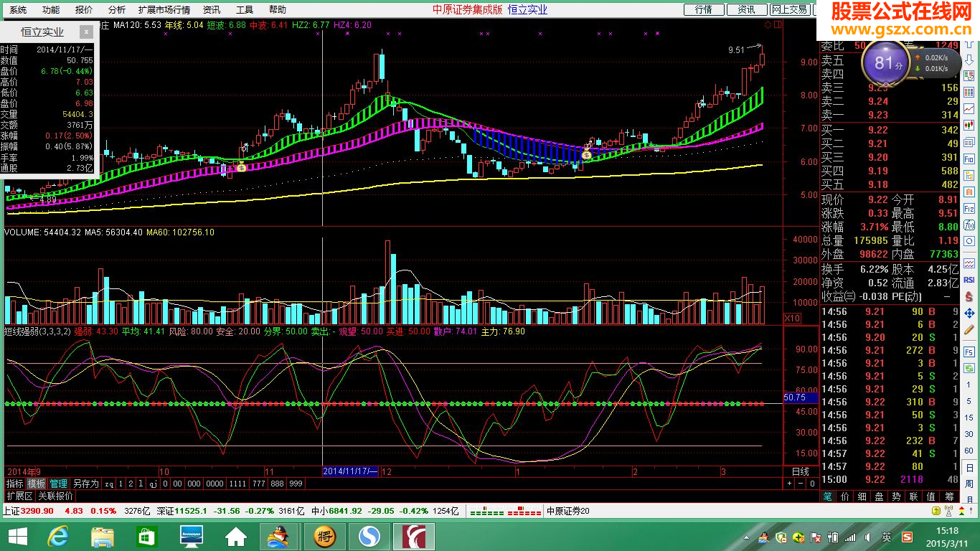Click the 网上交易 button

click(790, 9)
